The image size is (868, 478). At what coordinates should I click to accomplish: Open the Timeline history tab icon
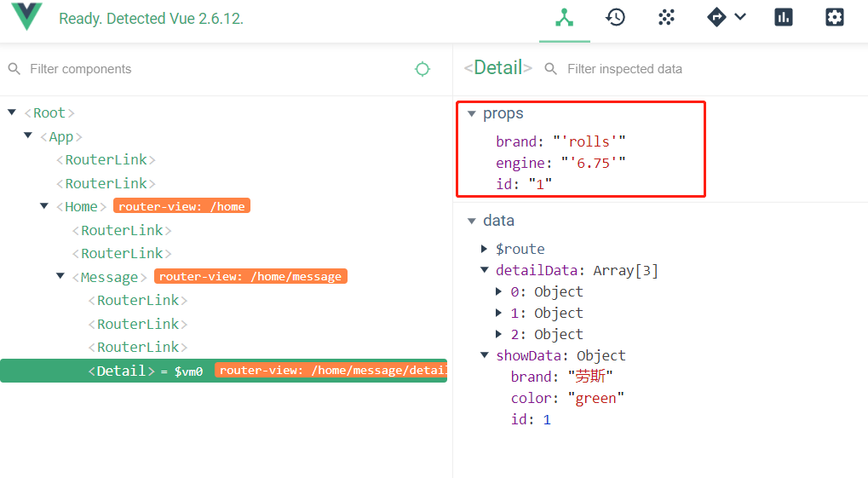[615, 18]
